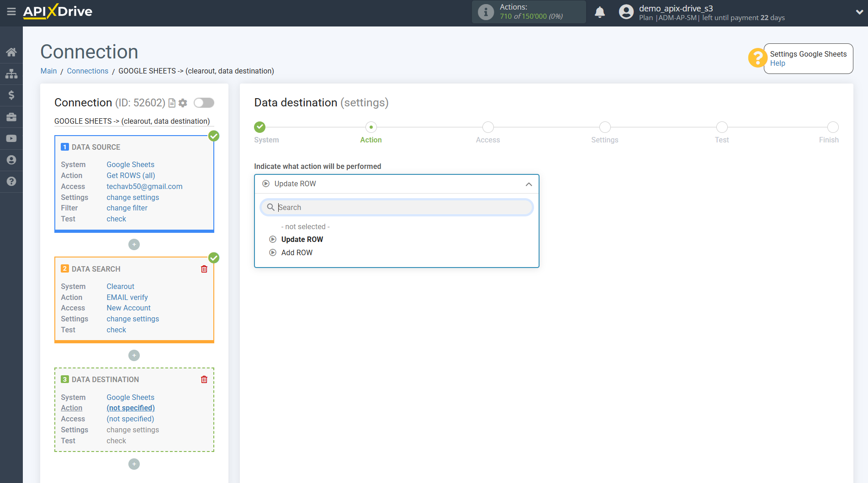
Task: Open the hamburger menu in the header
Action: coord(11,12)
